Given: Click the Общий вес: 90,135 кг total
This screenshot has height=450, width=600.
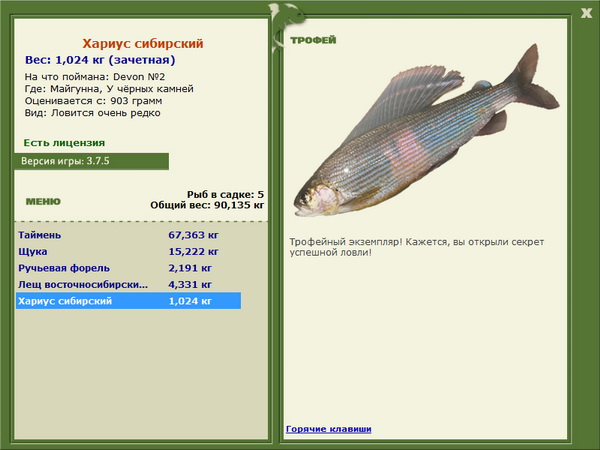Looking at the screenshot, I should pyautogui.click(x=207, y=205).
